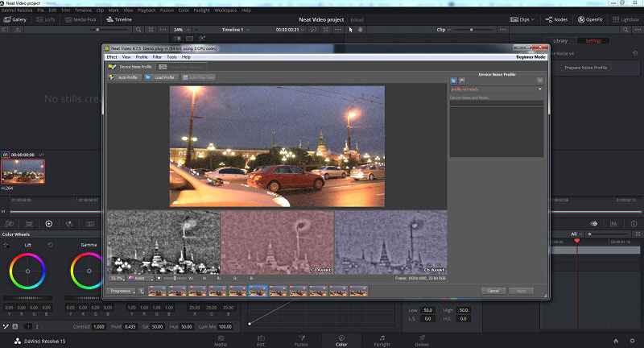The image size is (644, 348).
Task: Click the Cancel button in Neat Video
Action: [493, 291]
